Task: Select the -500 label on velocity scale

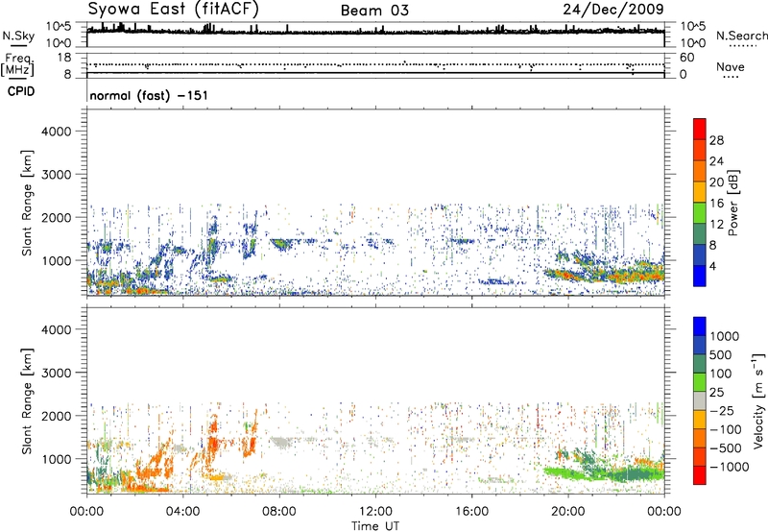Action: [725, 448]
